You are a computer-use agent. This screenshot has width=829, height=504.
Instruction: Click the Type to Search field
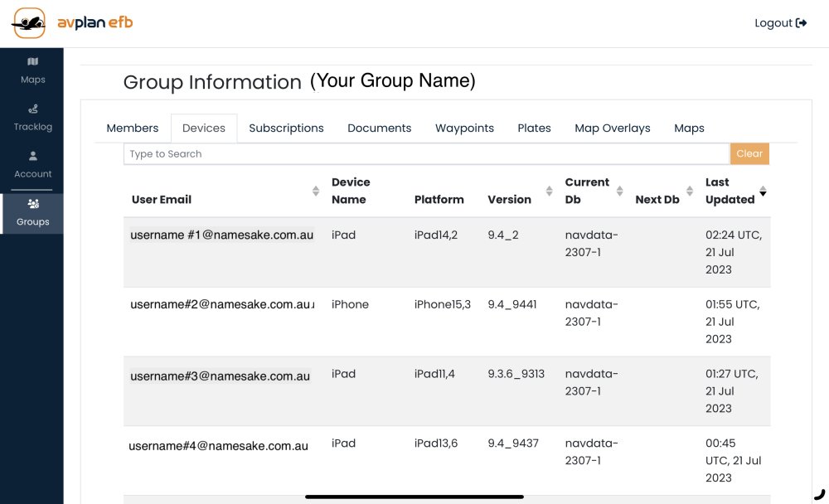pyautogui.click(x=426, y=154)
